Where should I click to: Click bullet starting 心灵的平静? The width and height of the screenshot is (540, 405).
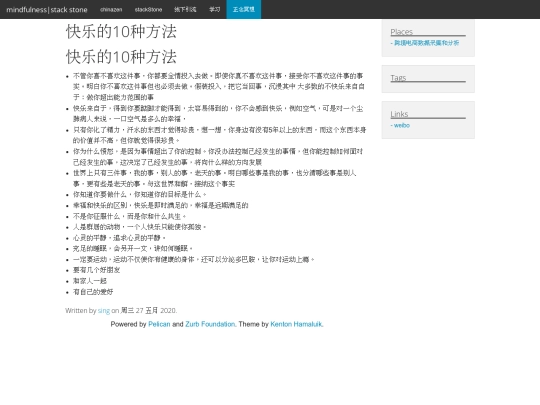coord(120,238)
